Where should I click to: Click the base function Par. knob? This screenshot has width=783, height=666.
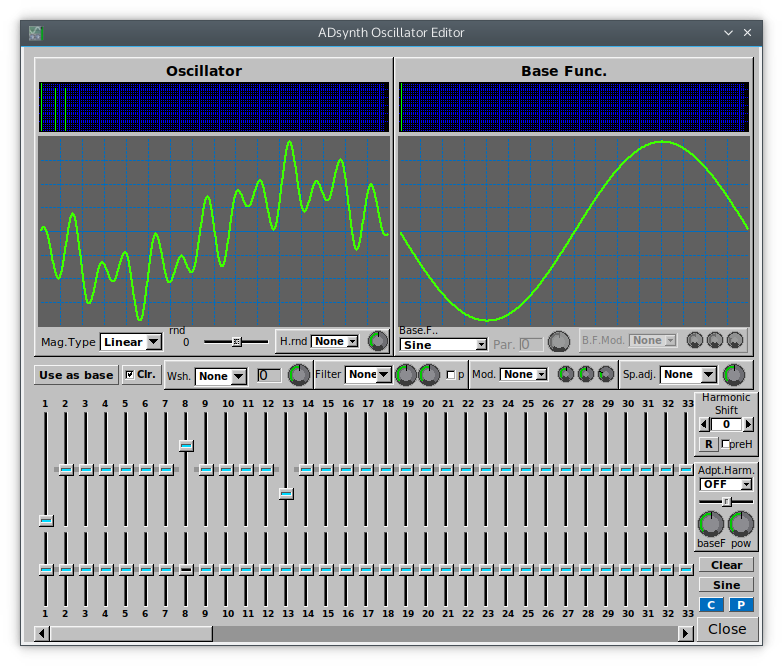559,342
